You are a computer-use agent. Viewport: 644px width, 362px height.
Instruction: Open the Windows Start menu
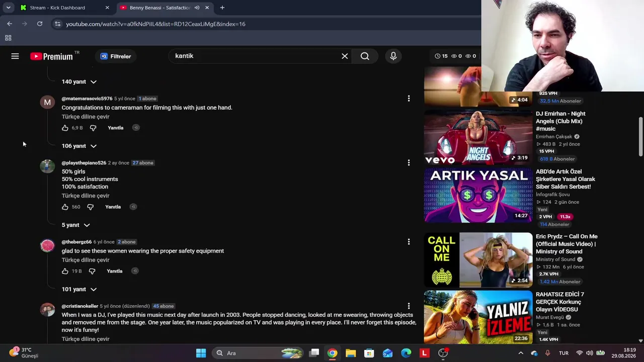point(201,353)
